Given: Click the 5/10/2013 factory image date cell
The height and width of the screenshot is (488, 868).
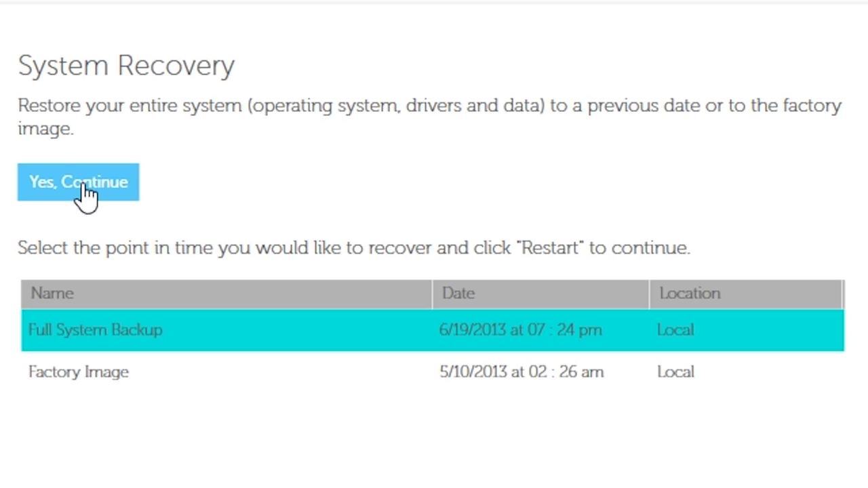Looking at the screenshot, I should (521, 372).
